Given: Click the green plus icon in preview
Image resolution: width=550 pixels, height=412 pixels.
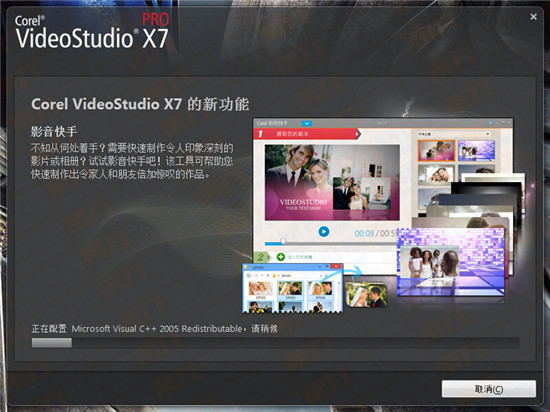Looking at the screenshot, I should click(x=281, y=257).
